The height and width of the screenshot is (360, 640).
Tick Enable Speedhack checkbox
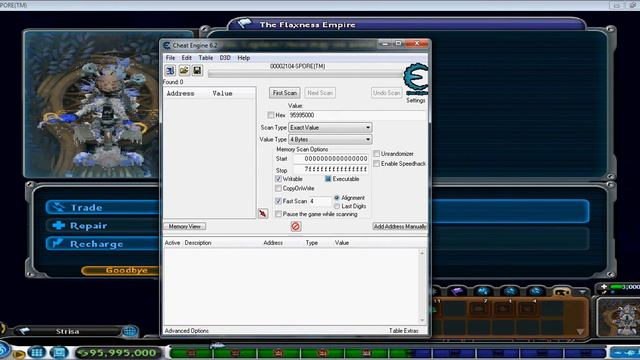376,163
